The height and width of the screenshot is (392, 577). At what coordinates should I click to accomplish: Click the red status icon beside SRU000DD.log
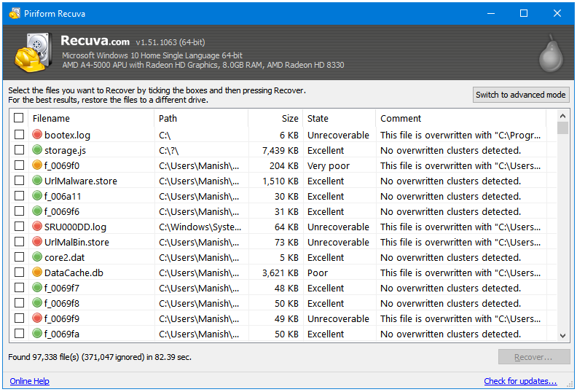coord(37,226)
